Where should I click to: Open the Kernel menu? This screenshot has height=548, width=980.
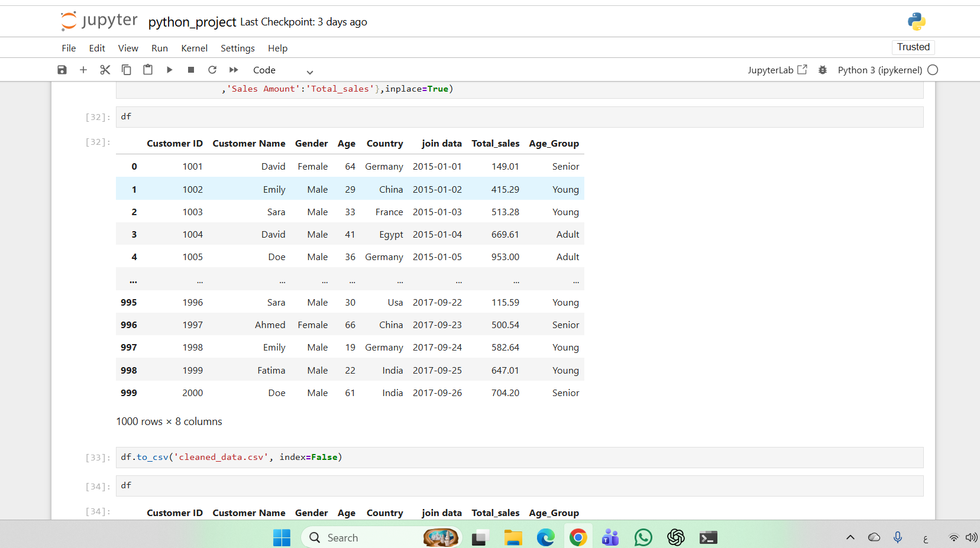[x=194, y=48]
